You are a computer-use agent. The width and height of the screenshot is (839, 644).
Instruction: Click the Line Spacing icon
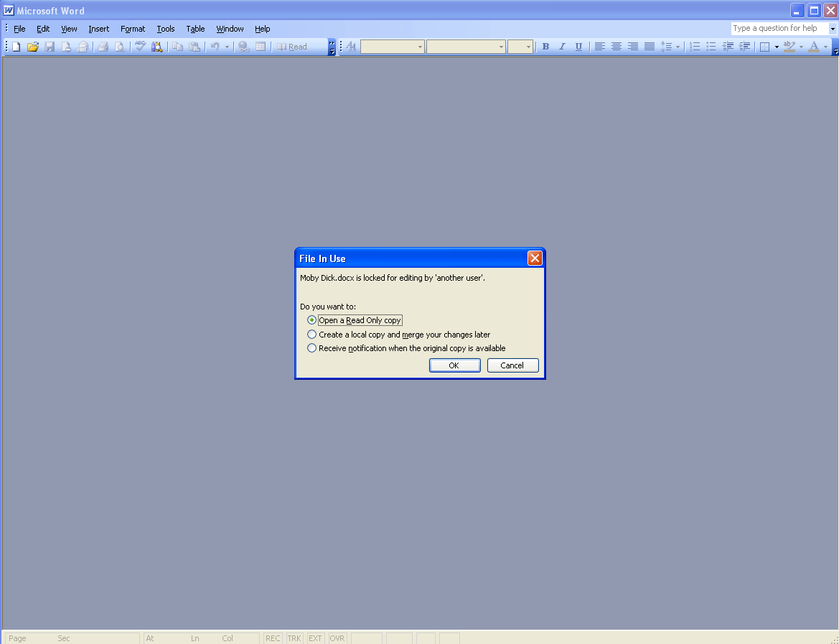[x=666, y=47]
